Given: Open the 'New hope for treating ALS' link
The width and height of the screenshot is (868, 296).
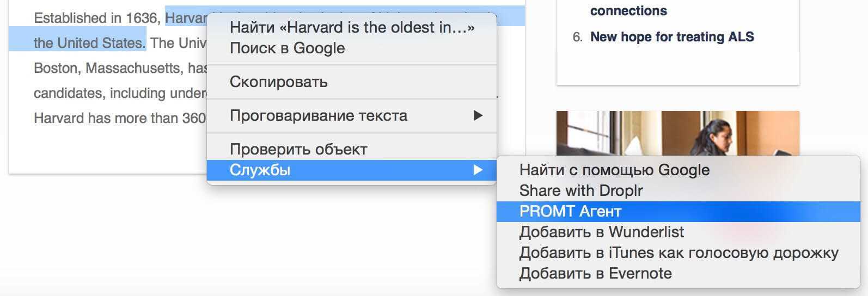Looking at the screenshot, I should tap(672, 37).
